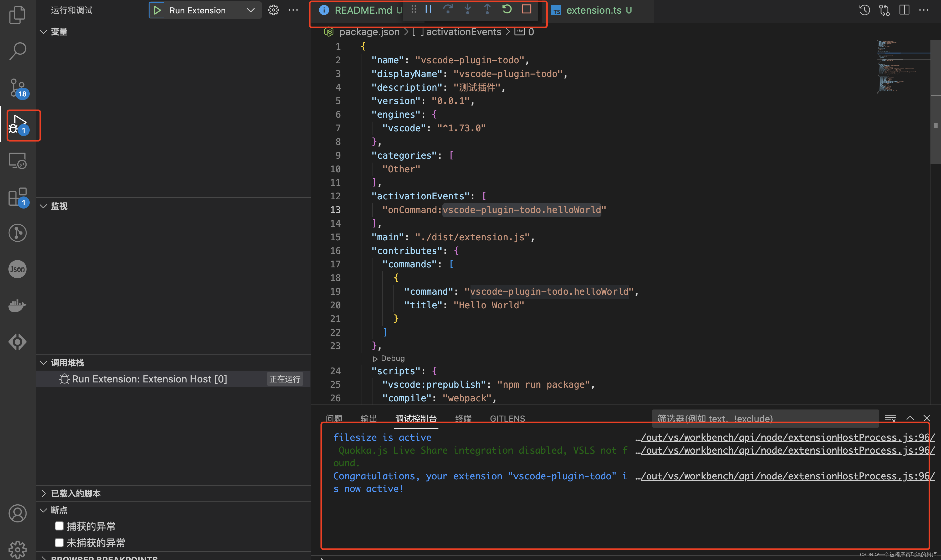
Task: Open Source Control view with 18 badge
Action: (x=18, y=88)
